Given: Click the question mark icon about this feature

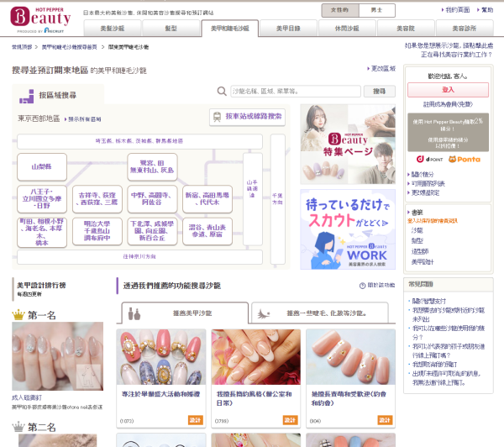Looking at the screenshot, I should click(x=362, y=286).
